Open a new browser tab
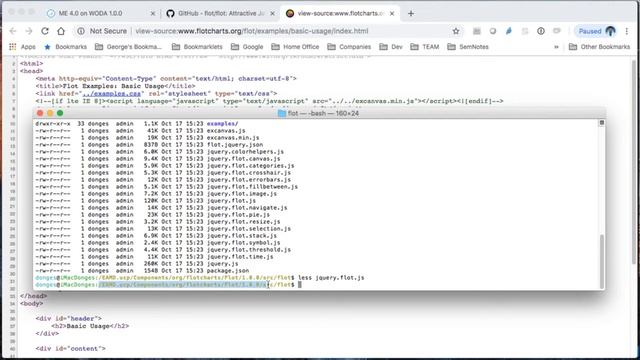 pos(411,13)
